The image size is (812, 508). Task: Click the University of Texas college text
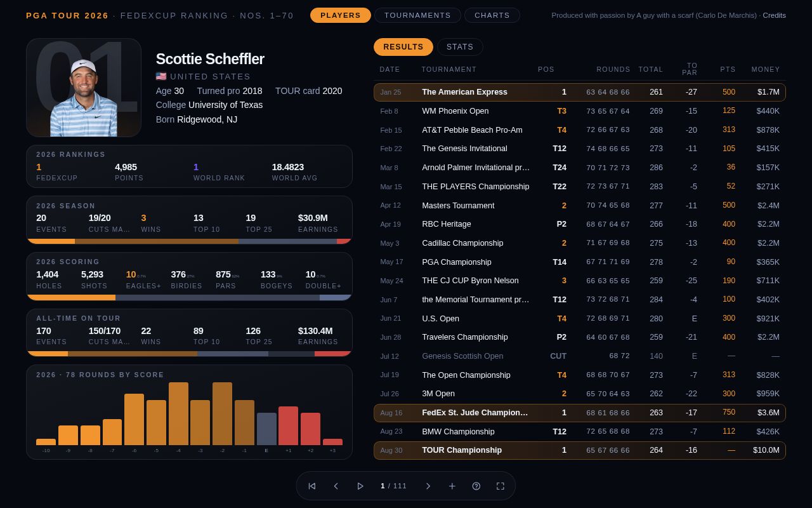(225, 105)
